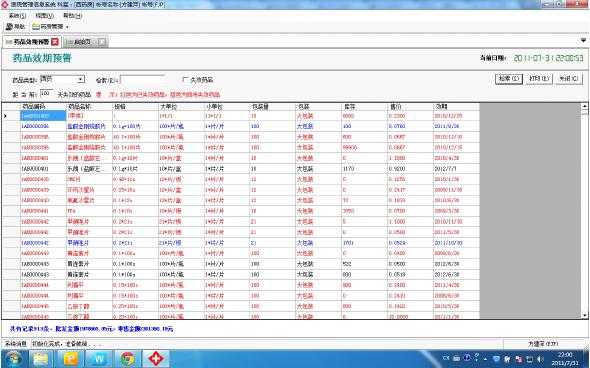This screenshot has height=368, width=590.
Task: Click scrollbar down arrow of the grid
Action: click(x=584, y=315)
